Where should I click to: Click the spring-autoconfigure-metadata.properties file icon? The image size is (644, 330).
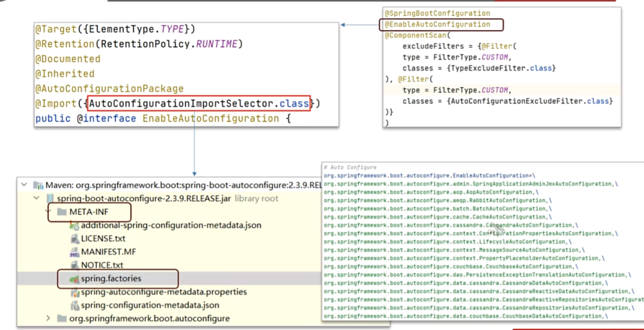[x=74, y=292]
